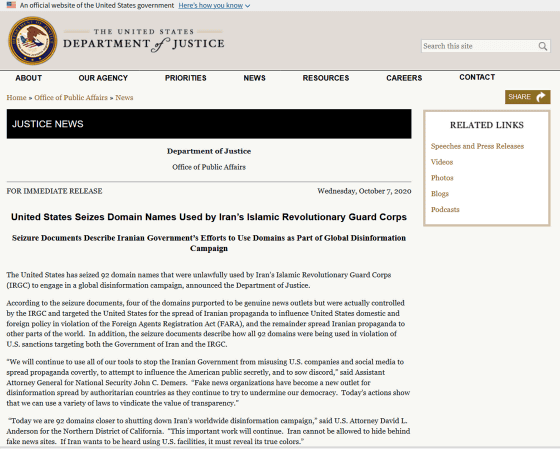The image size is (560, 449).
Task: Open the CONTACT menu item
Action: click(x=477, y=77)
